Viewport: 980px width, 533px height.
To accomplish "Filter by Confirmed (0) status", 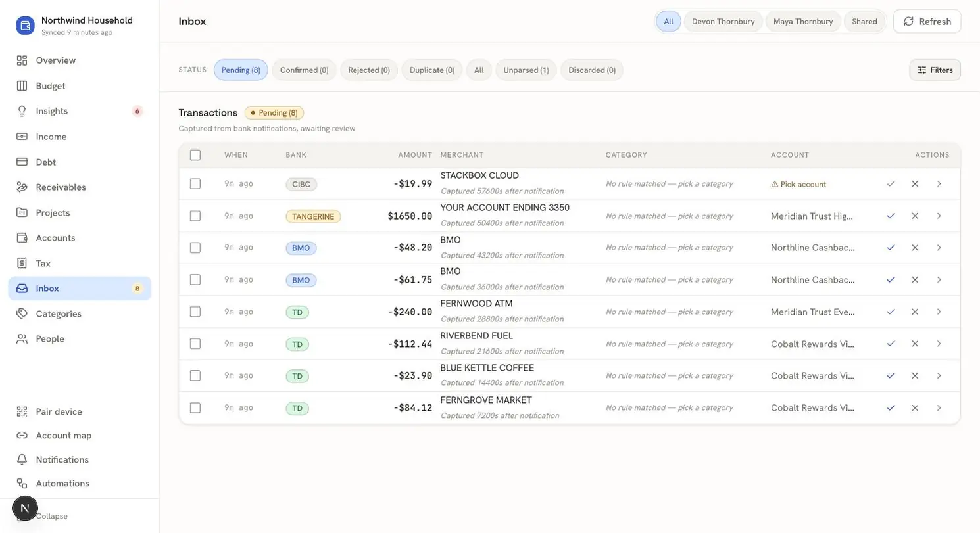I will (x=304, y=70).
